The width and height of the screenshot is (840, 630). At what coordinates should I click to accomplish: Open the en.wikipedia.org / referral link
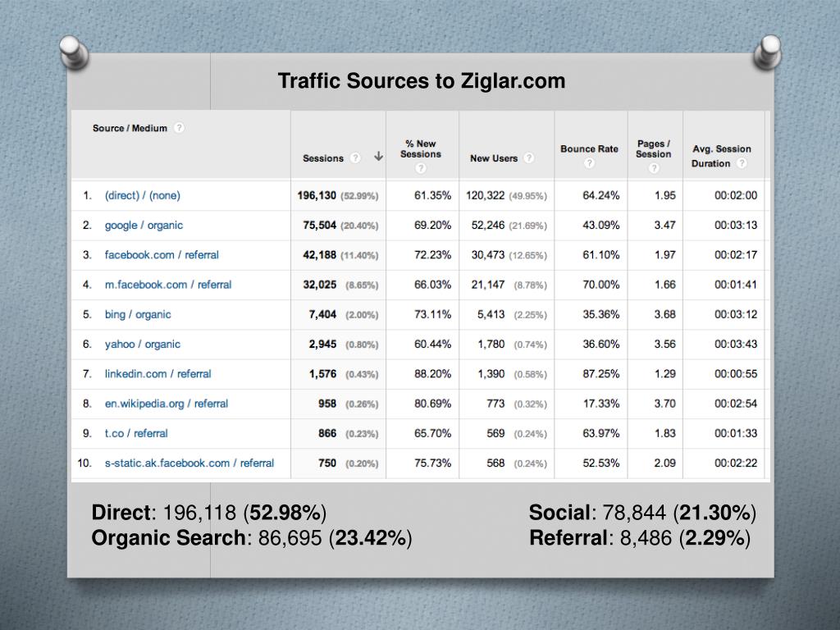(x=167, y=404)
